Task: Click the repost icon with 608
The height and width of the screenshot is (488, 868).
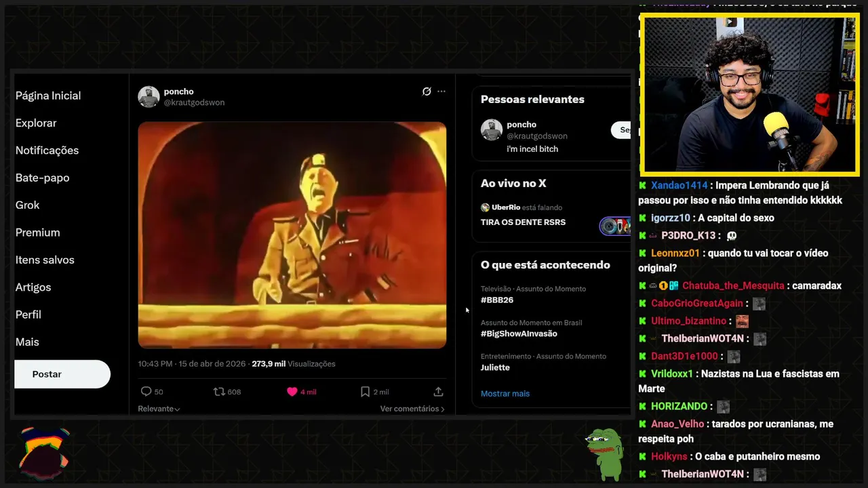Action: [219, 392]
